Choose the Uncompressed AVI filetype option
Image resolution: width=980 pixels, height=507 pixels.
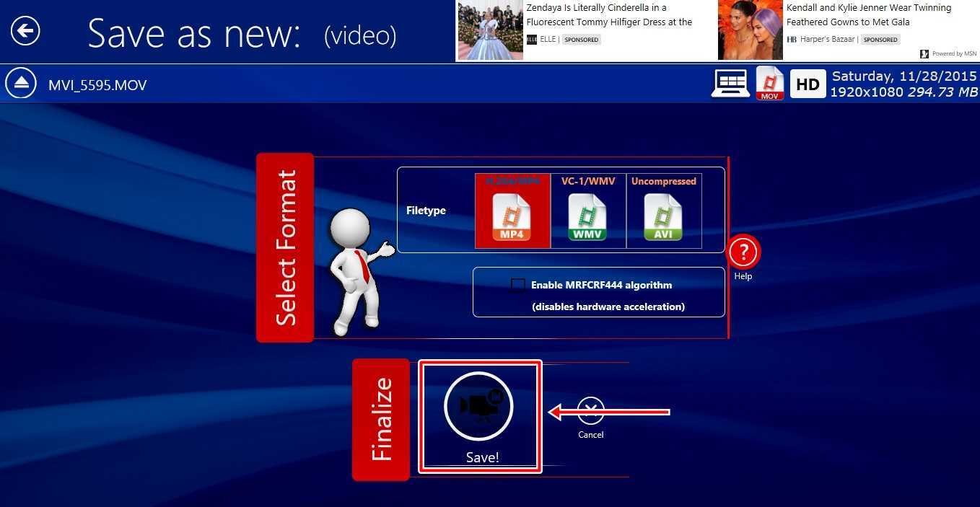664,211
